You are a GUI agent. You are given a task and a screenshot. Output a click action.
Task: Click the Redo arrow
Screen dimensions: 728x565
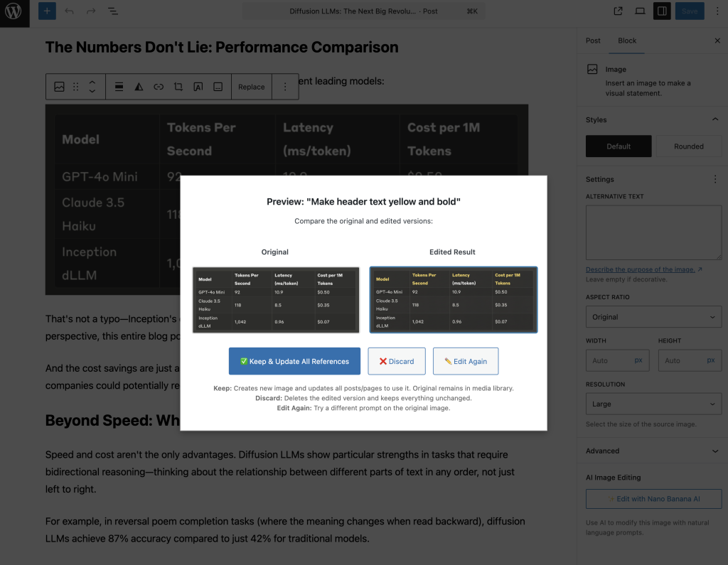point(91,11)
